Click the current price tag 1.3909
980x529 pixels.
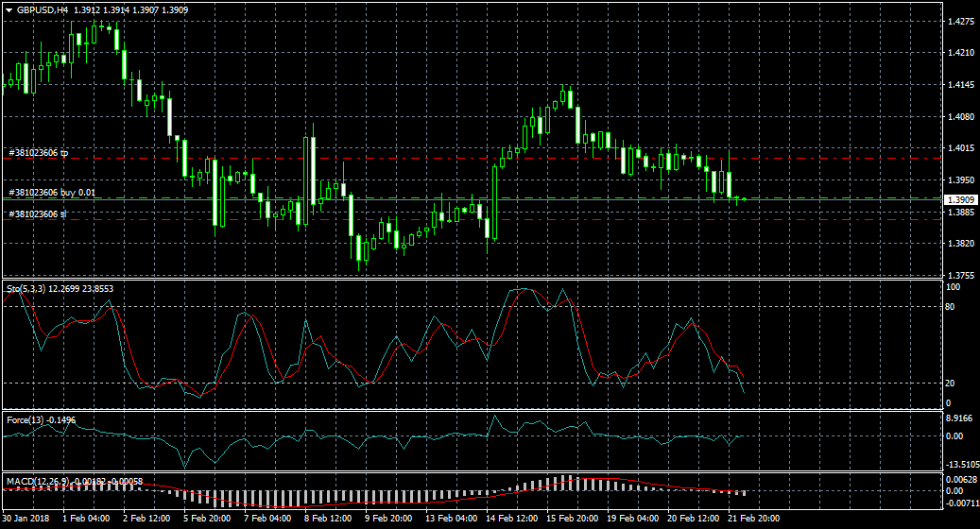[961, 199]
